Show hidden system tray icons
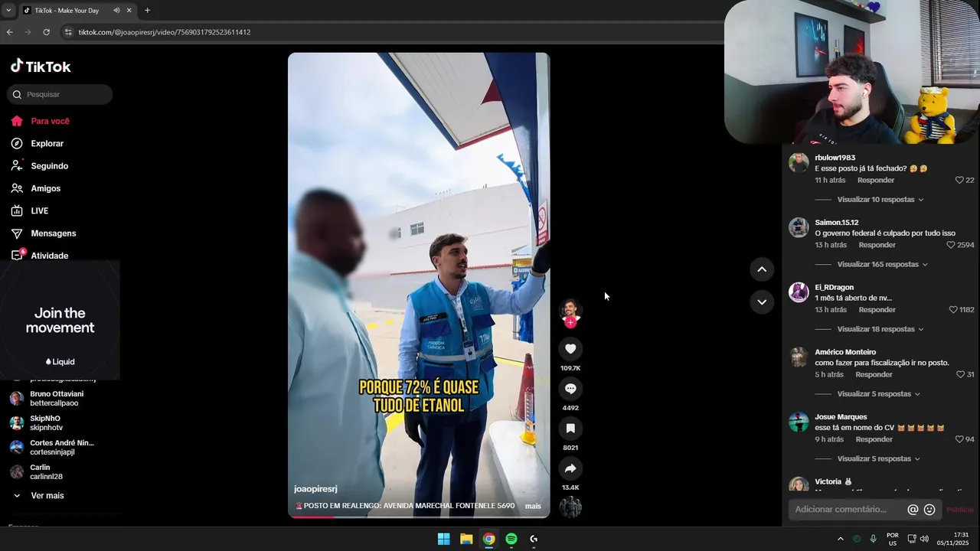This screenshot has height=551, width=980. click(x=840, y=539)
